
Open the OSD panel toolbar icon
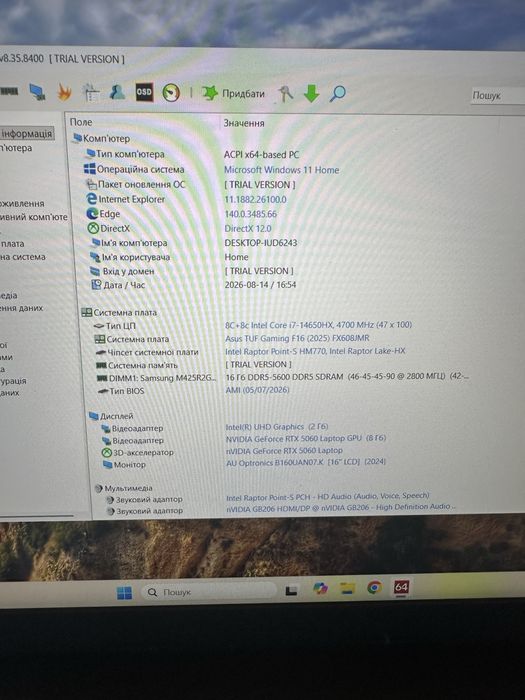coord(144,92)
